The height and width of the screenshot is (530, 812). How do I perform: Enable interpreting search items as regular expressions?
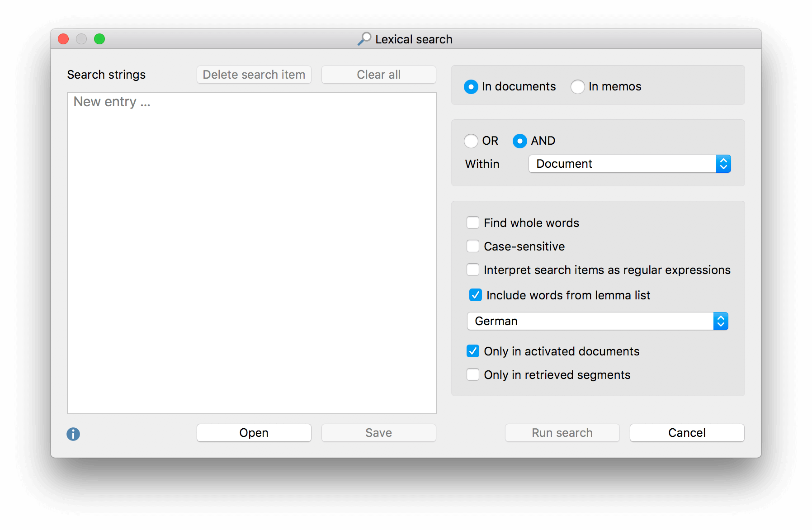pos(473,270)
